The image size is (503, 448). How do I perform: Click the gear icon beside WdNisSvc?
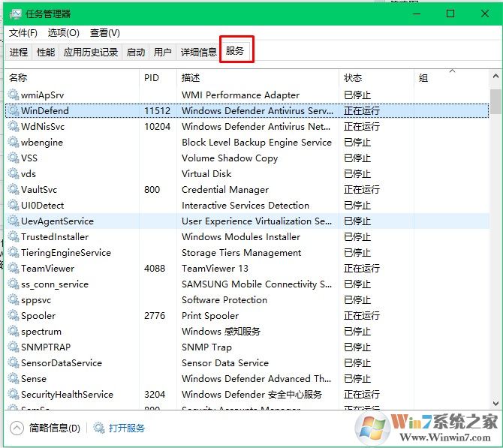click(x=14, y=126)
